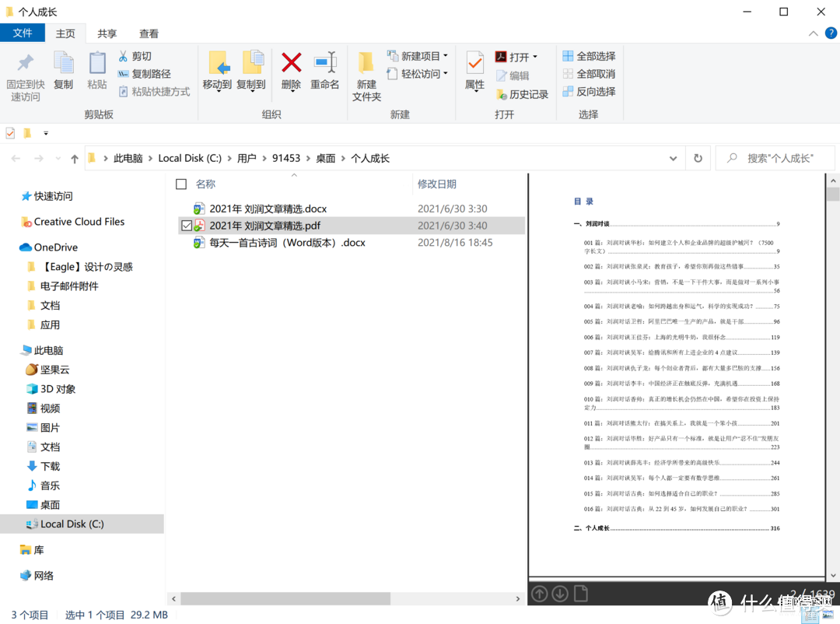The width and height of the screenshot is (840, 624).
Task: Delete the selected file with red X
Action: click(292, 72)
